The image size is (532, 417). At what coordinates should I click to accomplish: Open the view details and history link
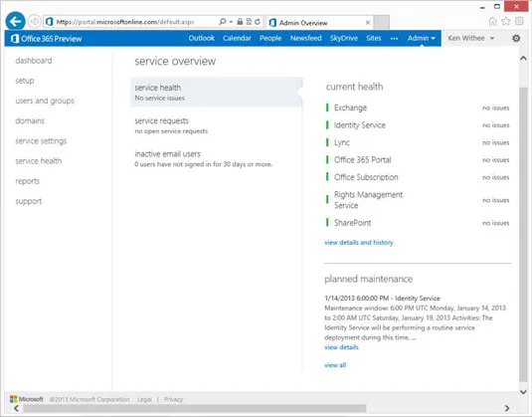pyautogui.click(x=359, y=243)
